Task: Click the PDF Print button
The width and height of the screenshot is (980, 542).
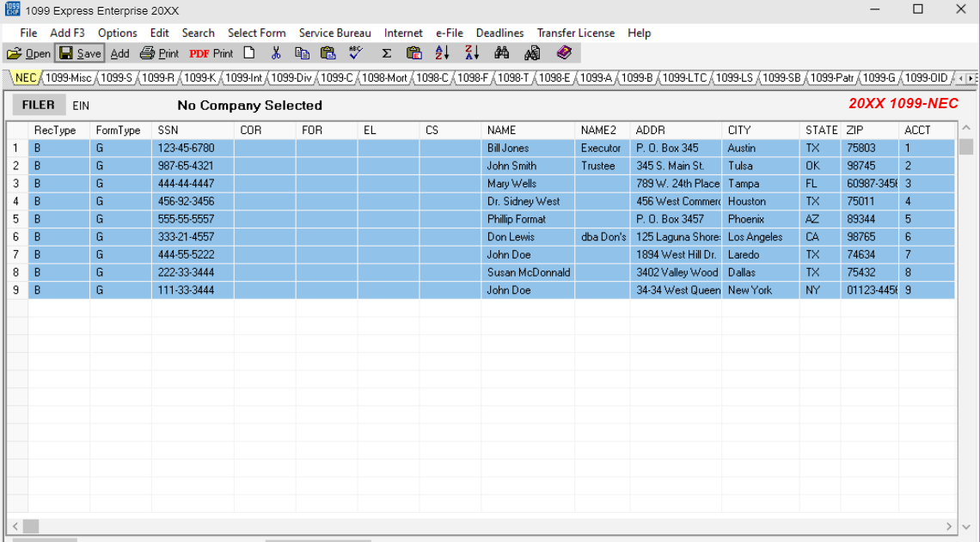Action: coord(211,53)
